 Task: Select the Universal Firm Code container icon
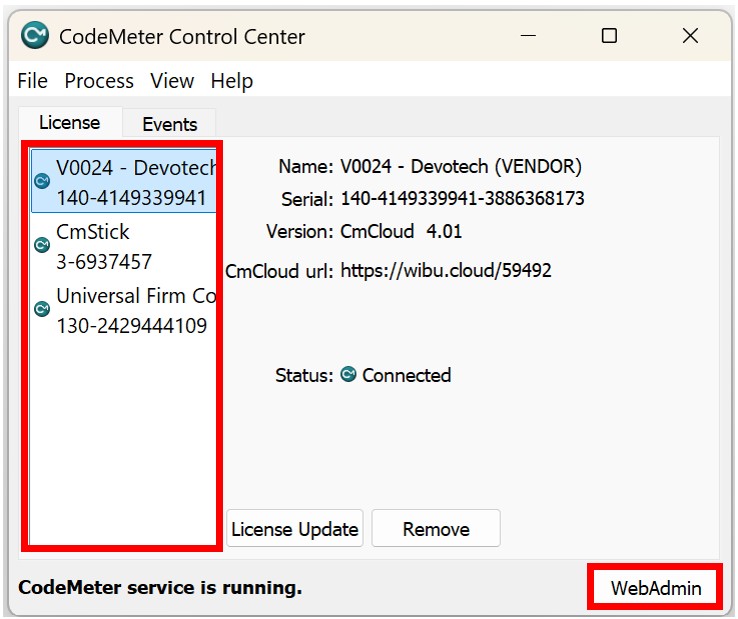click(x=42, y=309)
